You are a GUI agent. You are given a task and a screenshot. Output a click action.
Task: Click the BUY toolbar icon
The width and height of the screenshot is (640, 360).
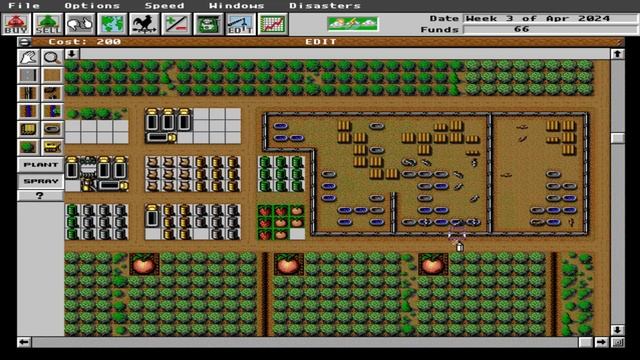tap(16, 24)
